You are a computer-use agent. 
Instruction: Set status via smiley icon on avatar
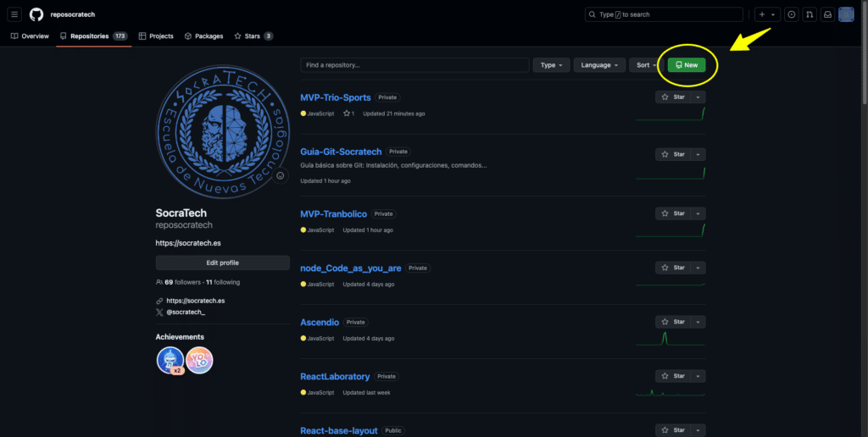(280, 176)
